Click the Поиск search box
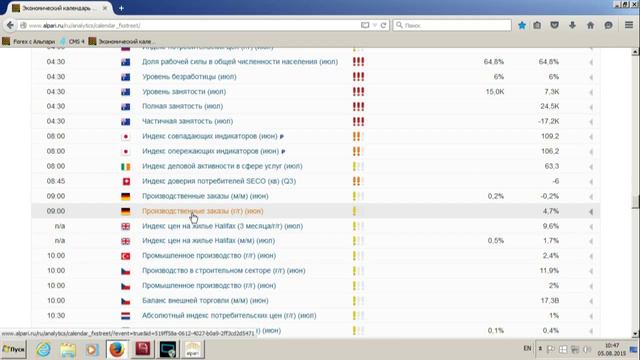The height and width of the screenshot is (360, 640). 452,25
